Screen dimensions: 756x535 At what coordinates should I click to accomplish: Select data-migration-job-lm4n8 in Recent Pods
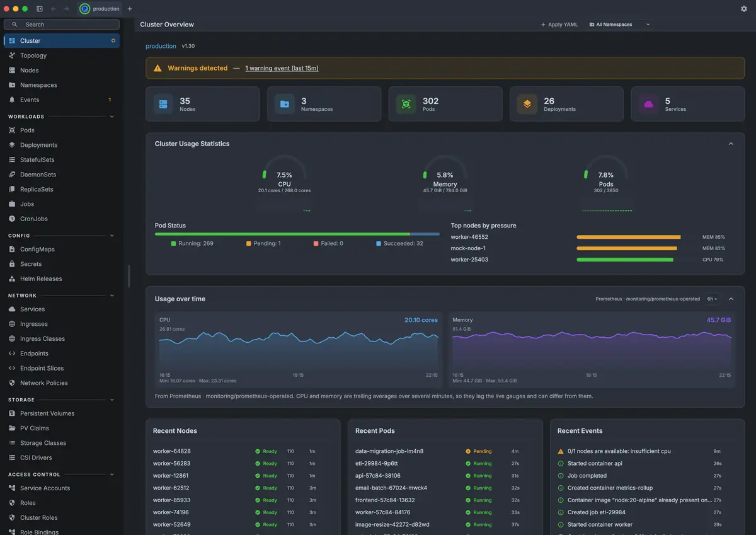(445, 451)
